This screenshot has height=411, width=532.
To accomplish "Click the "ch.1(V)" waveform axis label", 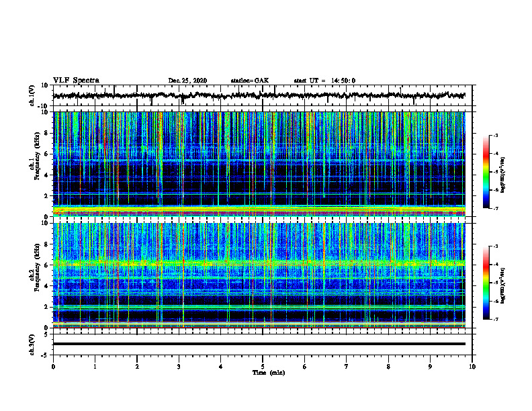I will point(32,95).
